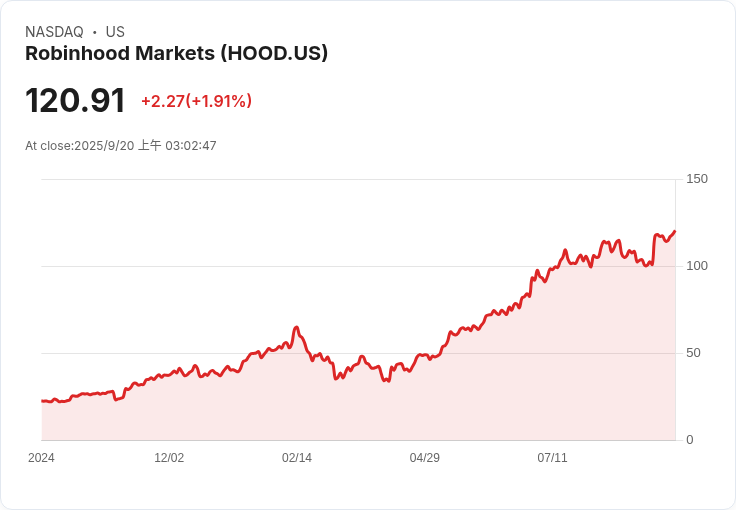
Task: Click the 12/02 x-axis date label
Action: pyautogui.click(x=169, y=458)
